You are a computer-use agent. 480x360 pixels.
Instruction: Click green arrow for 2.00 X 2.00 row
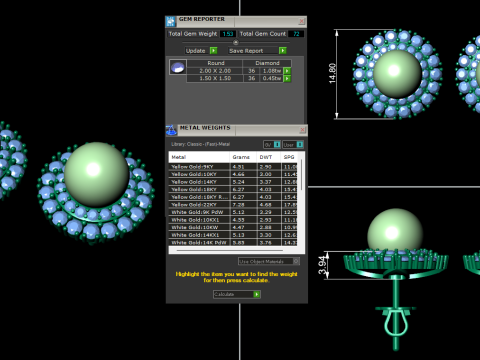(x=287, y=71)
